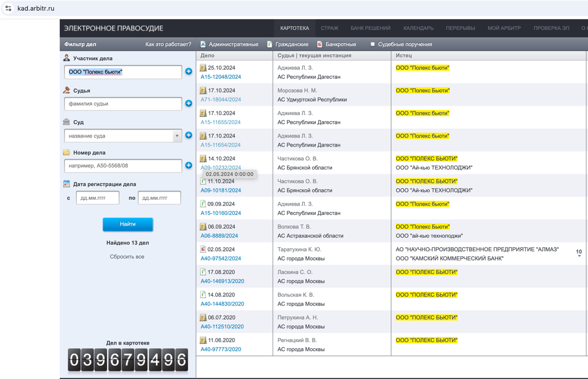Screen dimensions: 588x379
Task: Filter by Административные cases
Action: tap(229, 44)
